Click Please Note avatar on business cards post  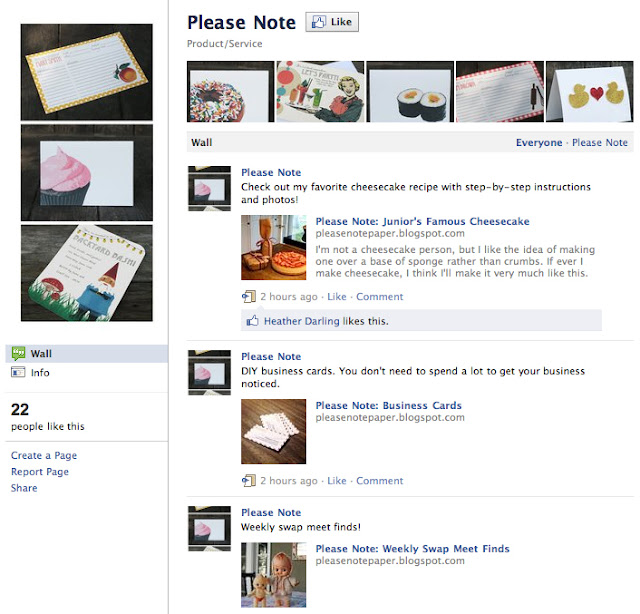(209, 372)
